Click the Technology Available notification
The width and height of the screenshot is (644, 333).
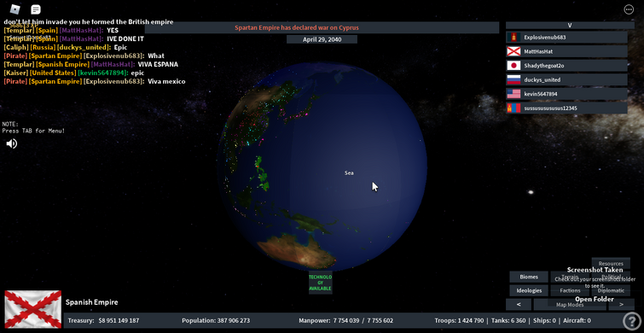click(x=321, y=283)
